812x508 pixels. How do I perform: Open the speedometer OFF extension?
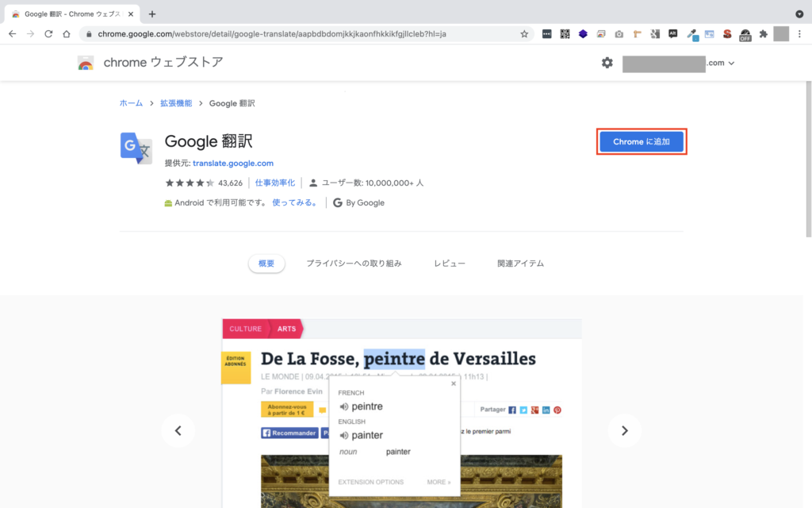[745, 35]
